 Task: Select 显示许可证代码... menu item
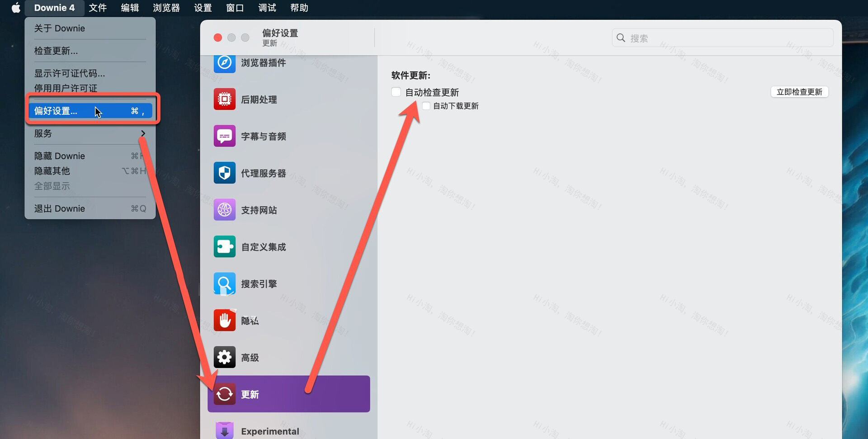(90, 73)
